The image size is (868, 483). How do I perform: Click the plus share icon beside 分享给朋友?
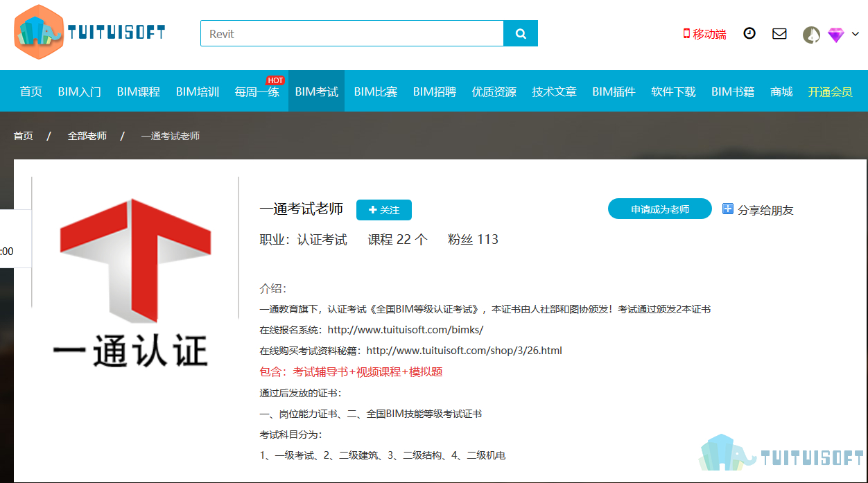(728, 209)
